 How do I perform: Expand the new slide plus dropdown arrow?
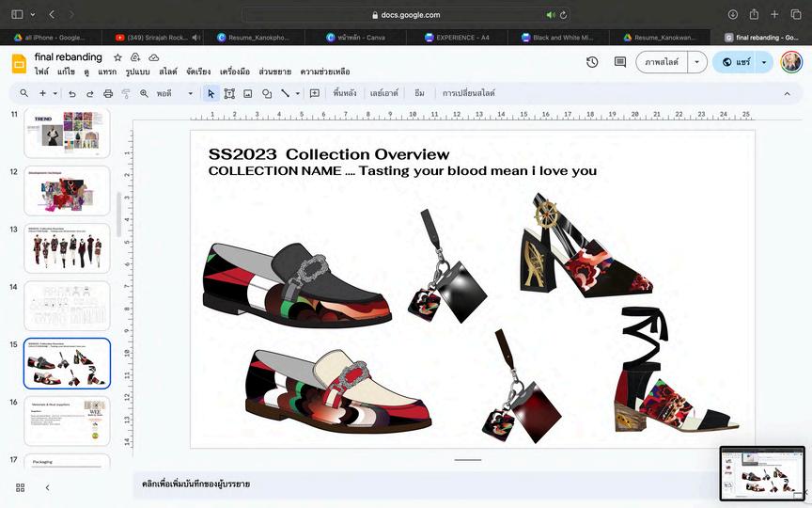coord(55,94)
